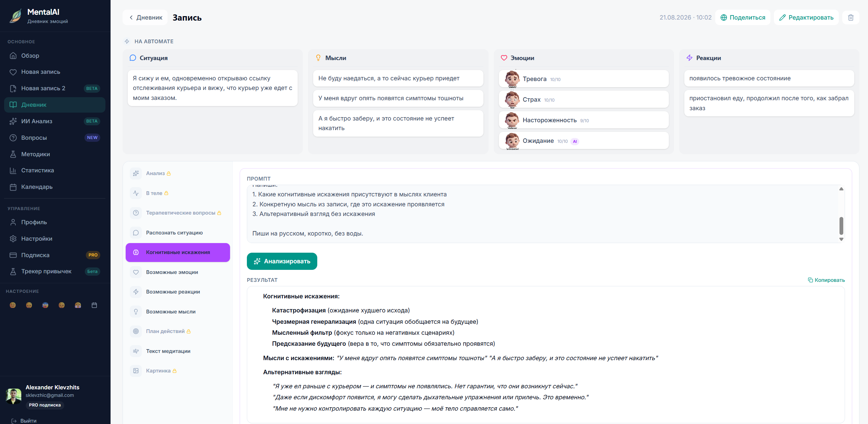Click the AI badge next to Ожидание
The image size is (868, 424).
[x=575, y=141]
